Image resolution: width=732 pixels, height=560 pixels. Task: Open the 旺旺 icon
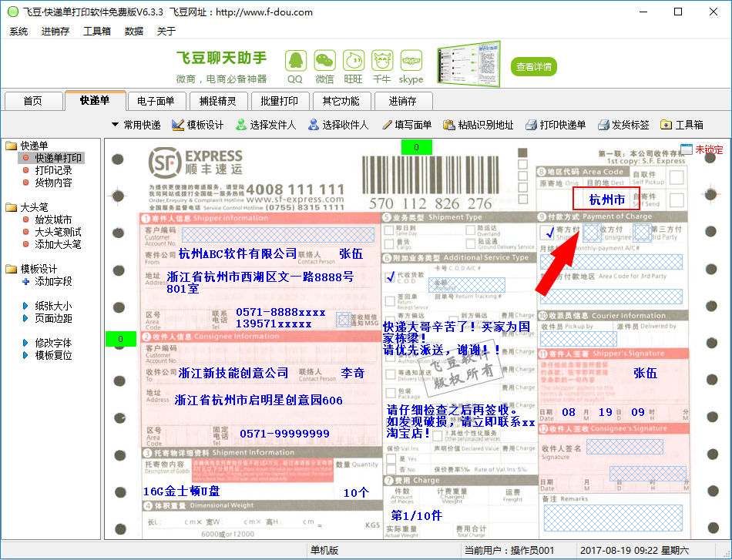tap(354, 61)
